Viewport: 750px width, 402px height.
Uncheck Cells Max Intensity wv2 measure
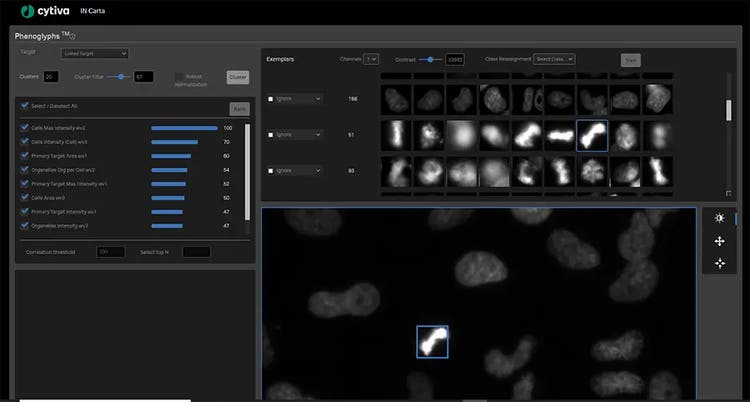pos(25,128)
